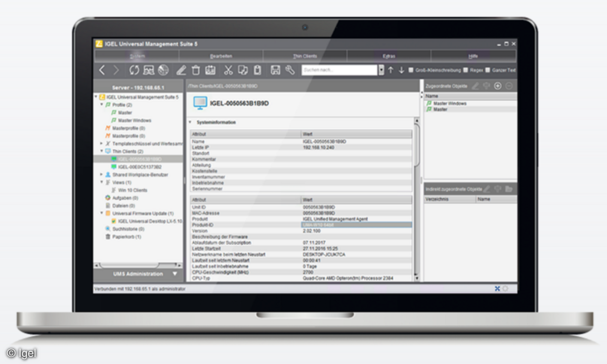Click the scissors cut icon
This screenshot has height=364, width=607.
tap(228, 70)
